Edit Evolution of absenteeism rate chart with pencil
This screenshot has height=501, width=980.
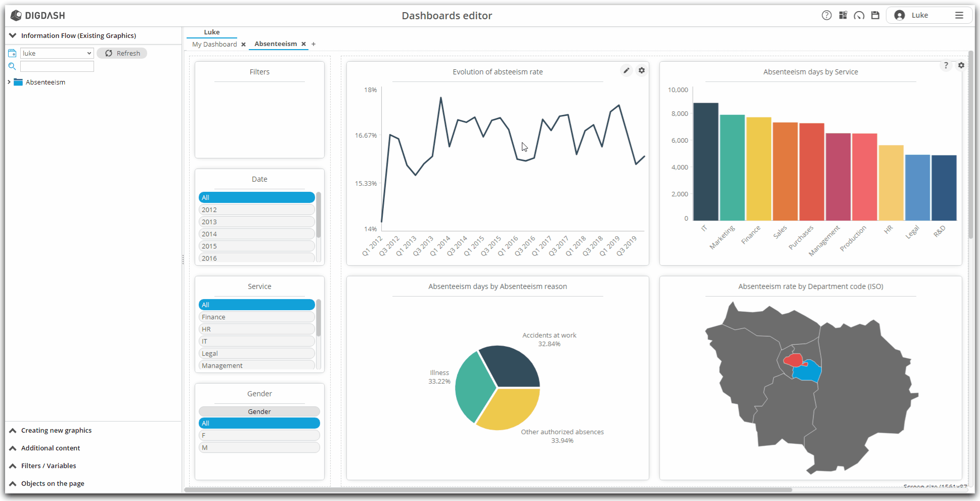(x=626, y=70)
